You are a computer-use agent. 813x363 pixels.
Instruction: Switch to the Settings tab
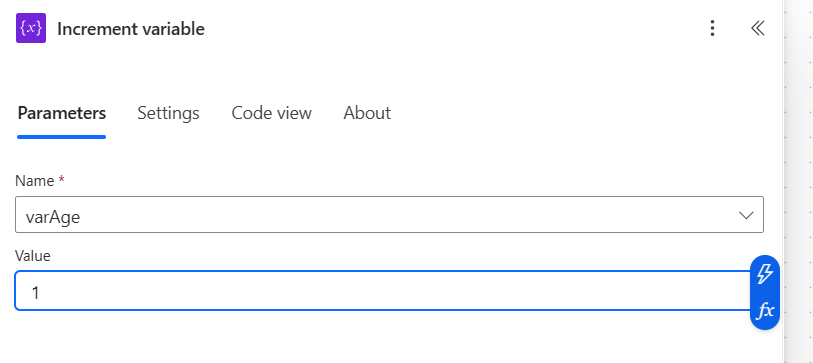(168, 113)
